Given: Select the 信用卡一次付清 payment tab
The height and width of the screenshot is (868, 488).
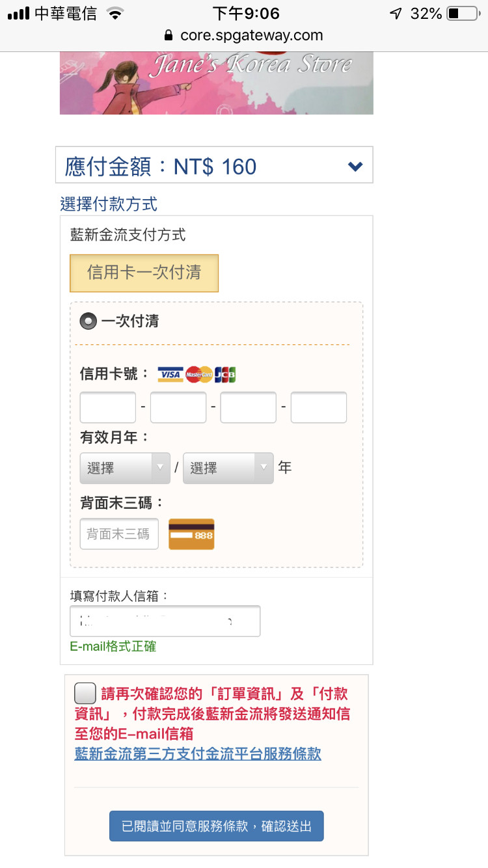Looking at the screenshot, I should 144,273.
